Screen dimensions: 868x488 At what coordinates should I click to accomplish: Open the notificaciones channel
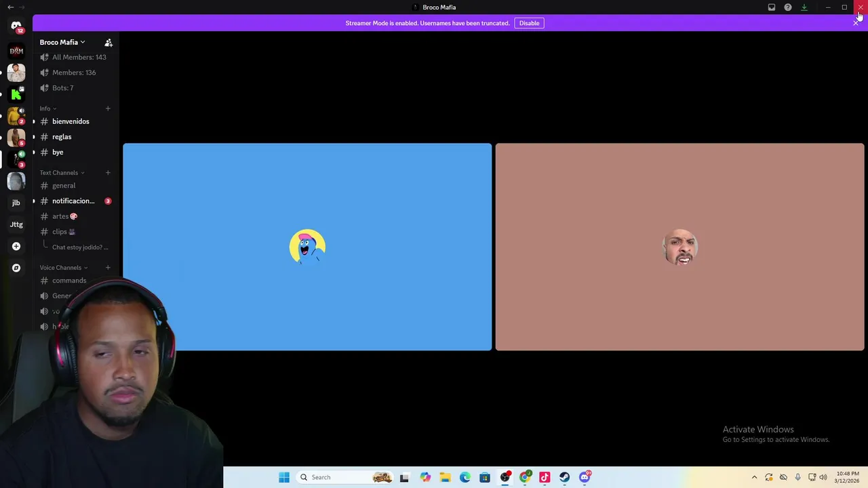pos(75,201)
